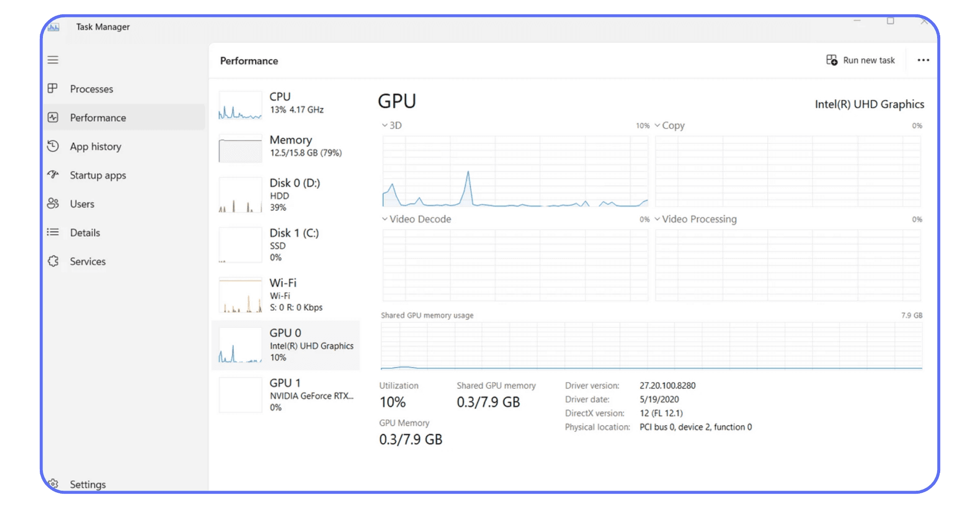
Task: Open the Services section icon
Action: tap(53, 261)
